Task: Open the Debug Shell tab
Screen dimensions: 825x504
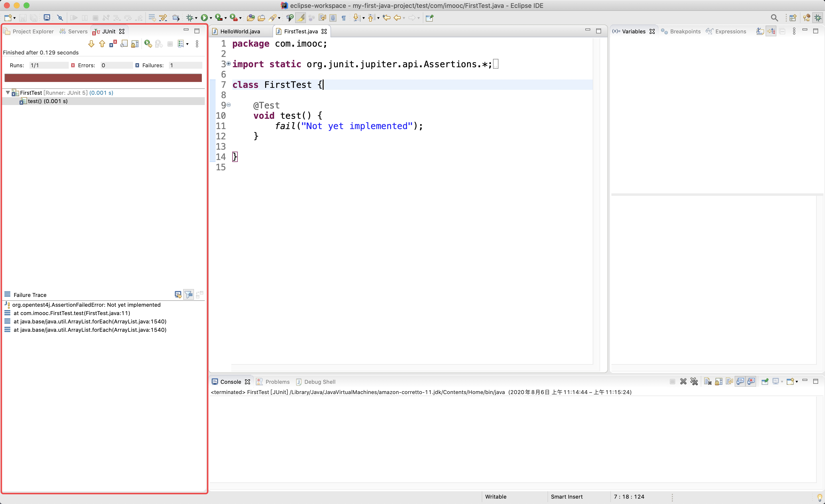Action: coord(316,382)
